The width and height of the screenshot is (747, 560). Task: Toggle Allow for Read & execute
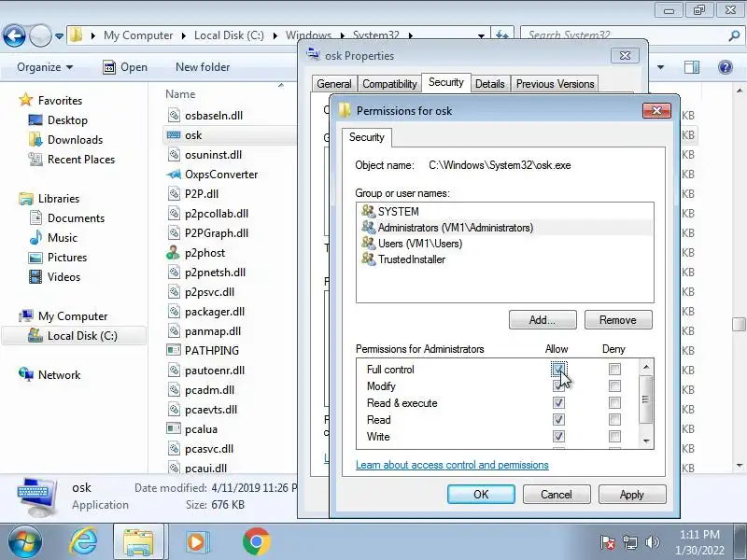[x=558, y=403]
